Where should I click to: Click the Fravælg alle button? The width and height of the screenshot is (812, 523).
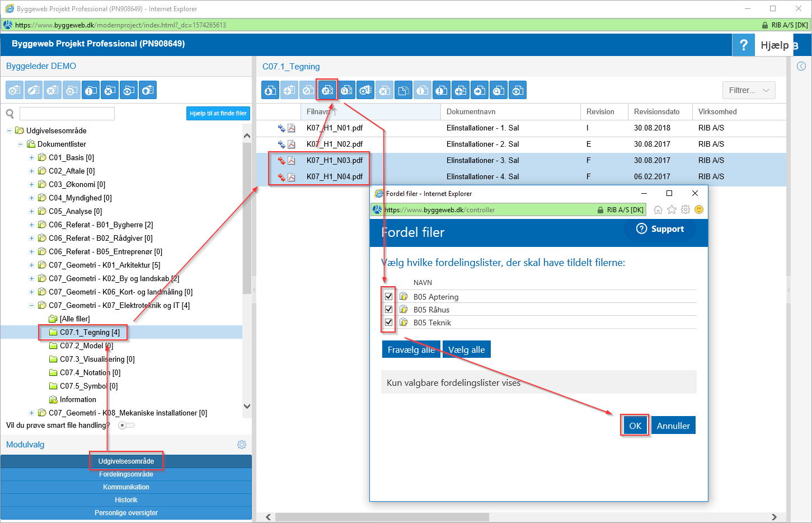(411, 349)
